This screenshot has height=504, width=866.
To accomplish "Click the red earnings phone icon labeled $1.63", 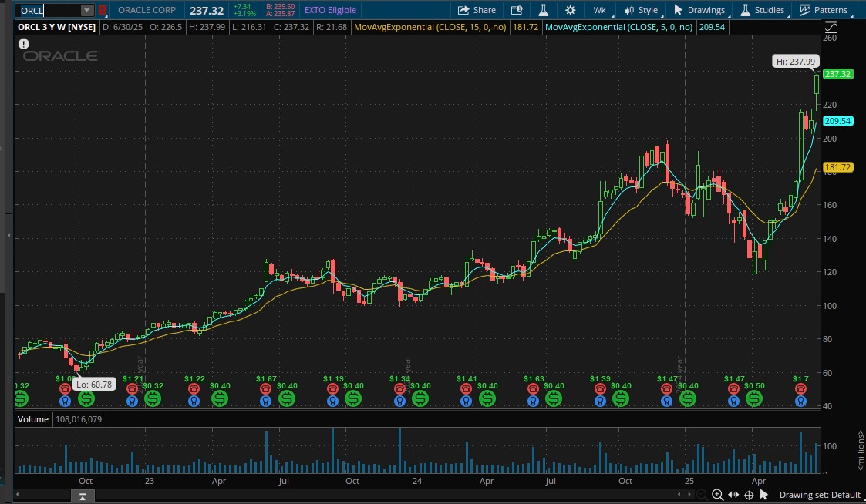I will pyautogui.click(x=533, y=388).
